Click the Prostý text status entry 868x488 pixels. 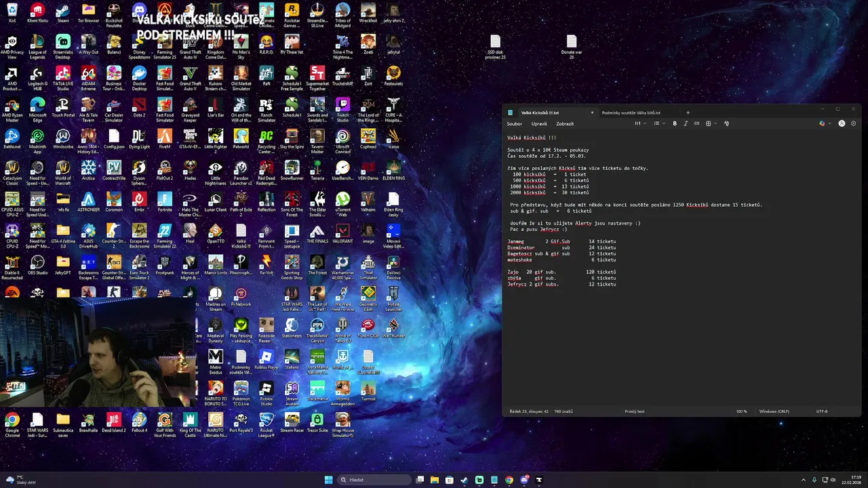[x=635, y=411]
